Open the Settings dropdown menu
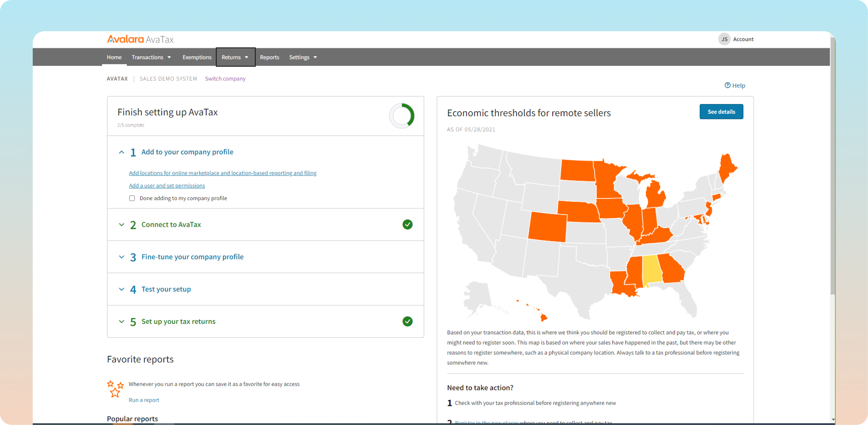This screenshot has height=425, width=868. click(303, 57)
